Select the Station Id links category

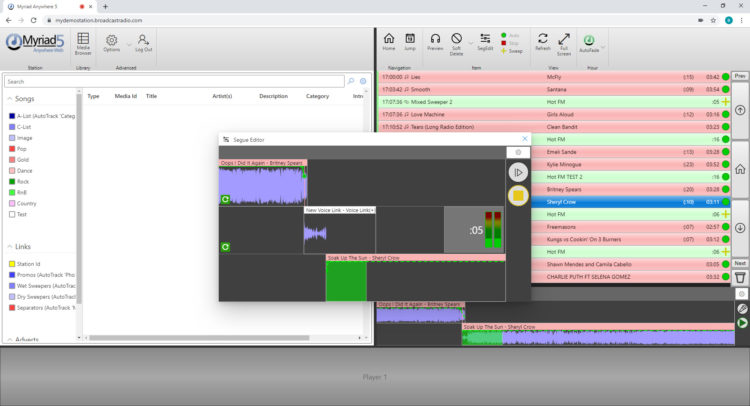[x=24, y=264]
